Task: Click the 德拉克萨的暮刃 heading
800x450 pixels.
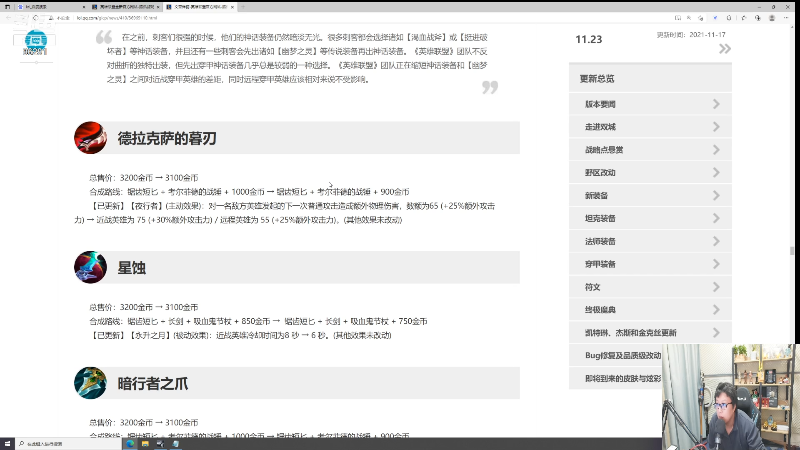Action: coord(167,138)
